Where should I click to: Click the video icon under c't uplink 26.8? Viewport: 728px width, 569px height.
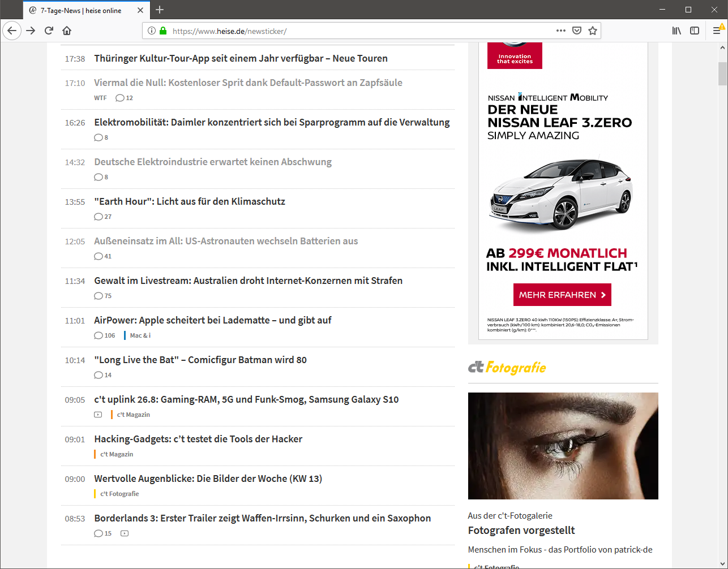click(98, 415)
